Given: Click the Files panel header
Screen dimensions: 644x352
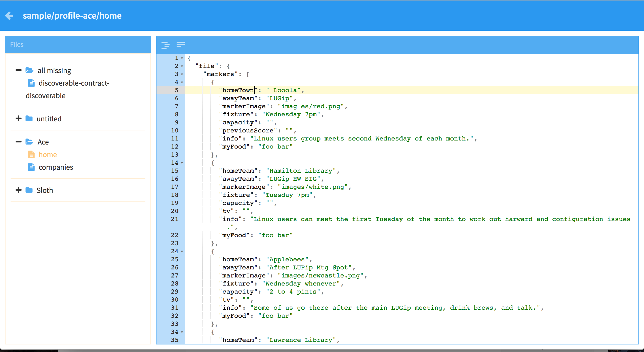Looking at the screenshot, I should (x=78, y=45).
